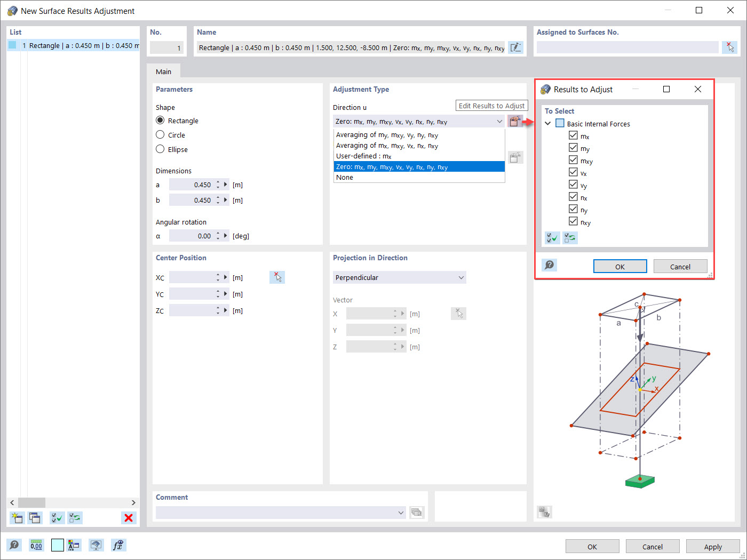Toggle the Basic Internal Forces checkbox
This screenshot has width=747, height=560.
tap(560, 123)
